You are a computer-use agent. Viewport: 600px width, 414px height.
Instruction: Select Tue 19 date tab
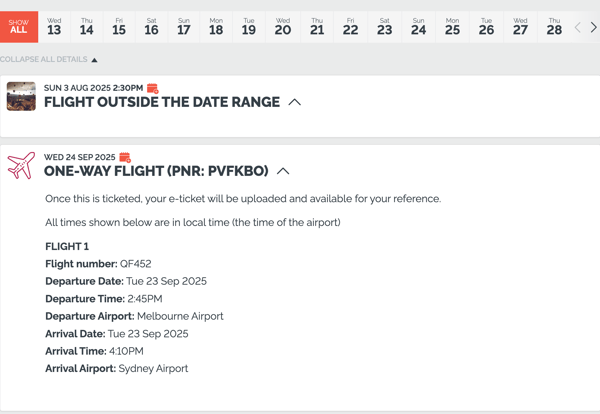tap(249, 27)
